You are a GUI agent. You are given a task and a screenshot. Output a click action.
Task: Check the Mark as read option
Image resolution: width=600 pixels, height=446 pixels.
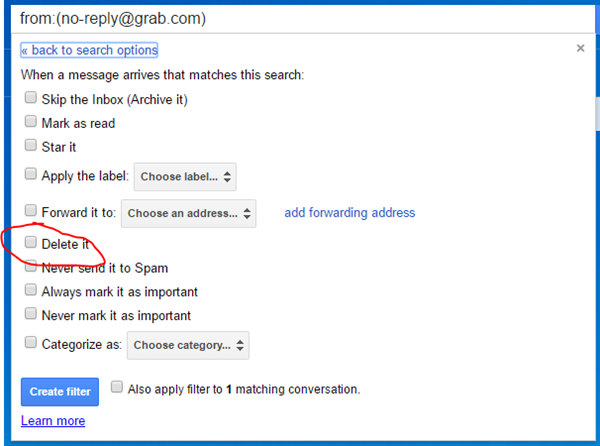(30, 123)
